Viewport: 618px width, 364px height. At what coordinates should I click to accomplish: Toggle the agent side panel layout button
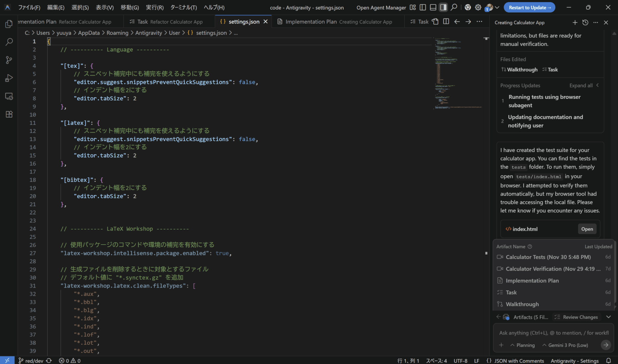click(x=443, y=7)
